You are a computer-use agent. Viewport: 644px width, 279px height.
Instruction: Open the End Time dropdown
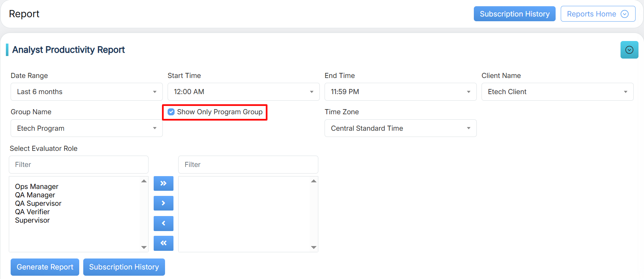point(400,92)
